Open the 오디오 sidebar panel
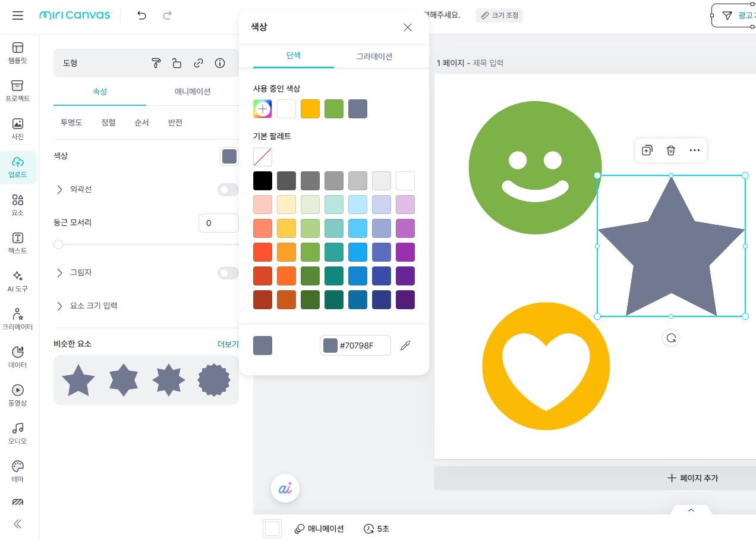 tap(18, 434)
